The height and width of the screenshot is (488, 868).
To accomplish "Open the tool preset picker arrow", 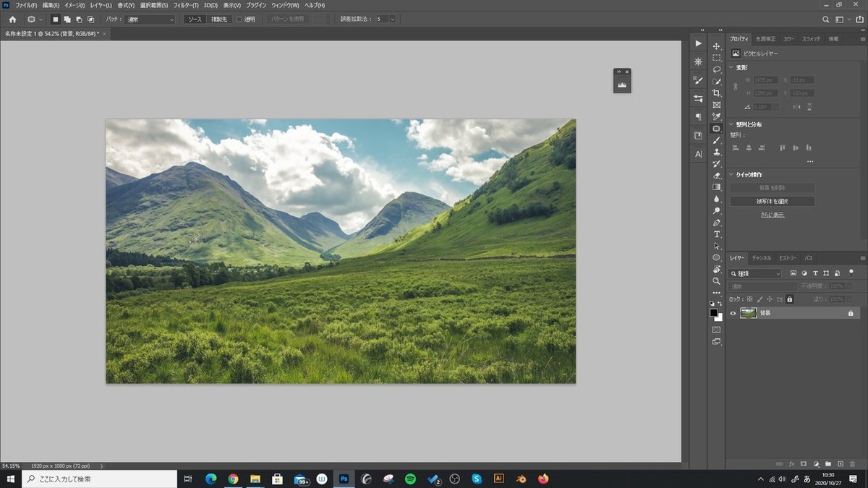I will [40, 20].
